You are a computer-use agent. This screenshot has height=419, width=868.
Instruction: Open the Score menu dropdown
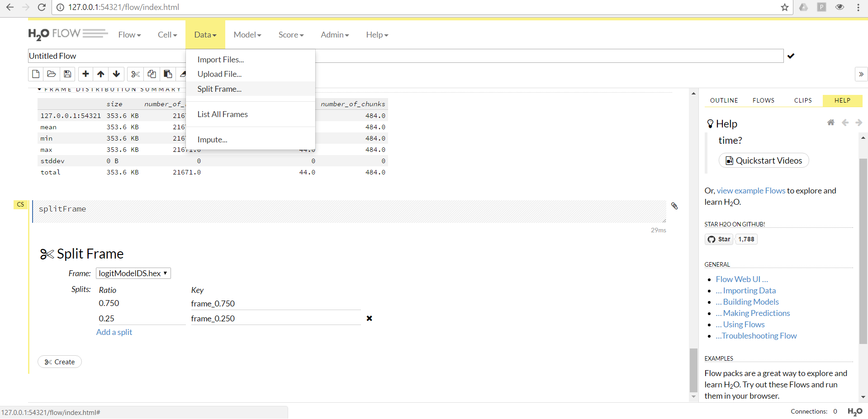290,35
